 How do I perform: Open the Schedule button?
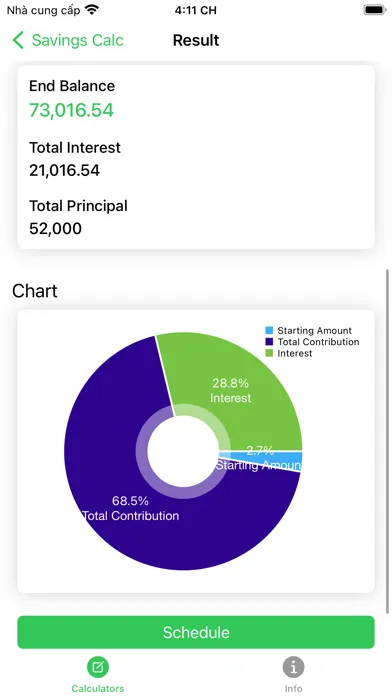pos(196,632)
